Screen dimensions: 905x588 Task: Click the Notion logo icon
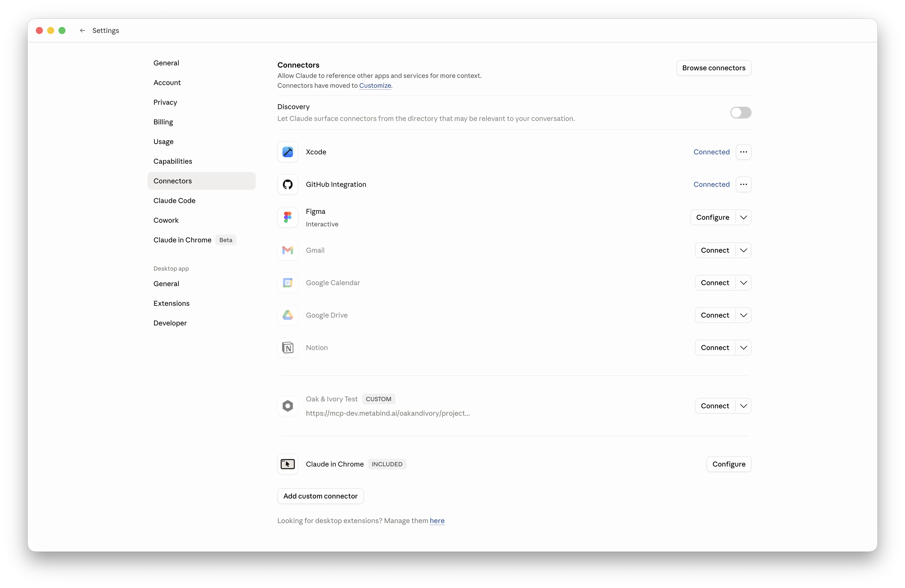(x=287, y=348)
